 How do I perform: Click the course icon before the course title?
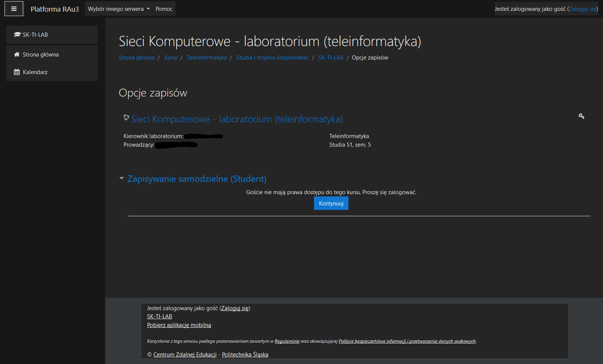tap(126, 117)
